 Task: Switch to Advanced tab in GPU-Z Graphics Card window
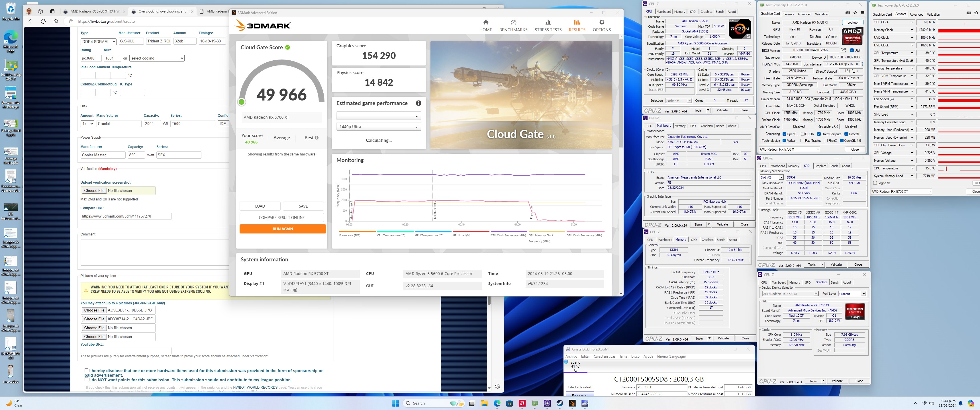coord(804,14)
